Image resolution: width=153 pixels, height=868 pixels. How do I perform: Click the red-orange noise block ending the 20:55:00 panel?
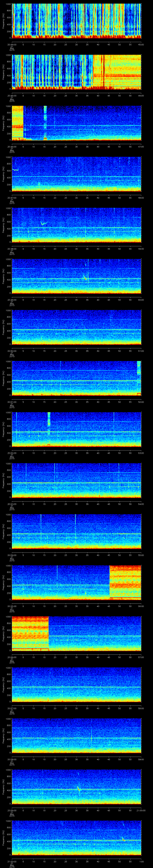click(125, 582)
